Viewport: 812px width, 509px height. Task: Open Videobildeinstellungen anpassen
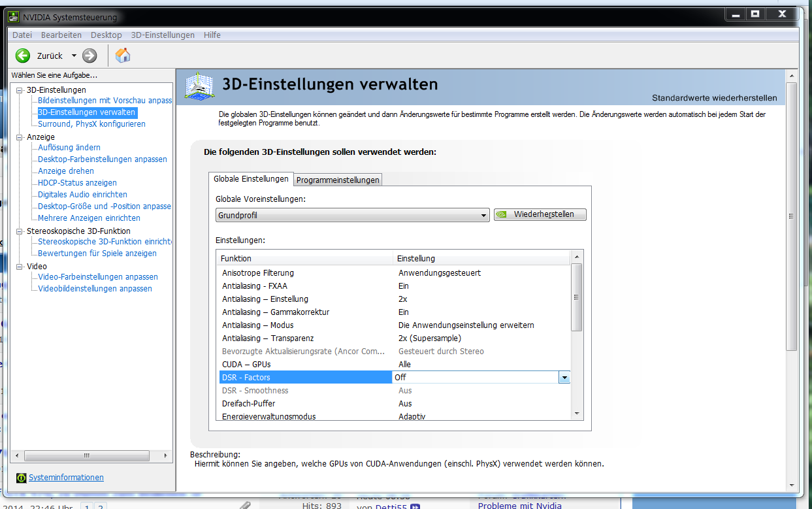click(95, 289)
